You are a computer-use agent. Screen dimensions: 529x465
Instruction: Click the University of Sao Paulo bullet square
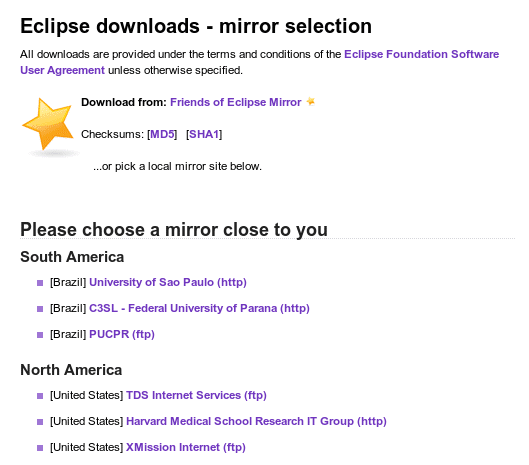(x=40, y=283)
